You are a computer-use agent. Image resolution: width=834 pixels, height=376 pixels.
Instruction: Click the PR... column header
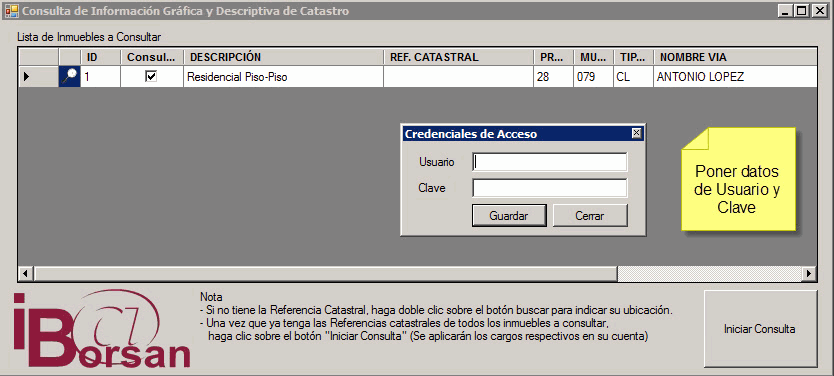pos(554,57)
